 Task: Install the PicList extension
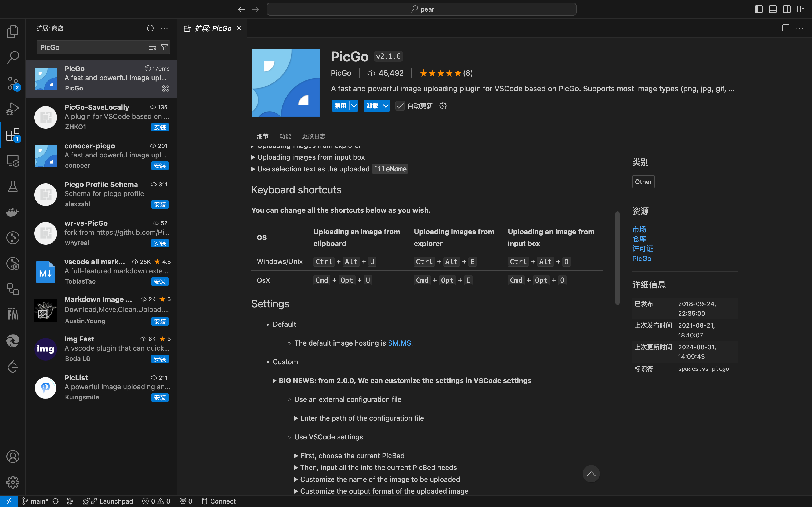click(x=160, y=397)
